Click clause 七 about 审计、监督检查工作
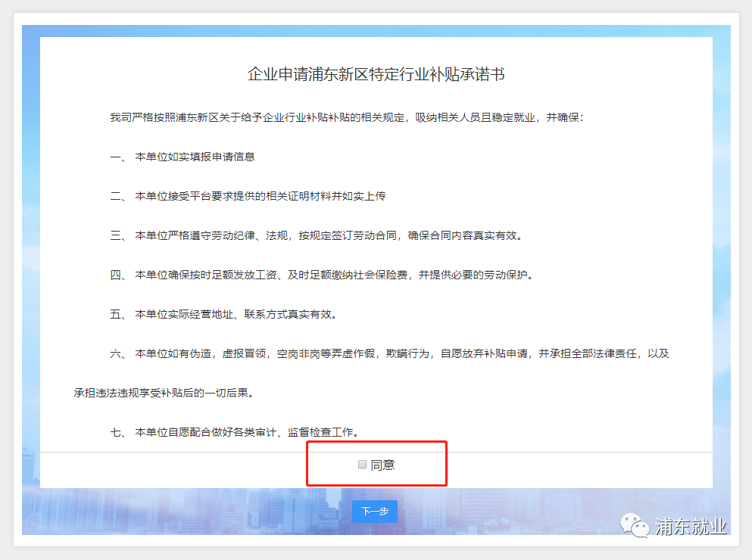 [x=235, y=432]
